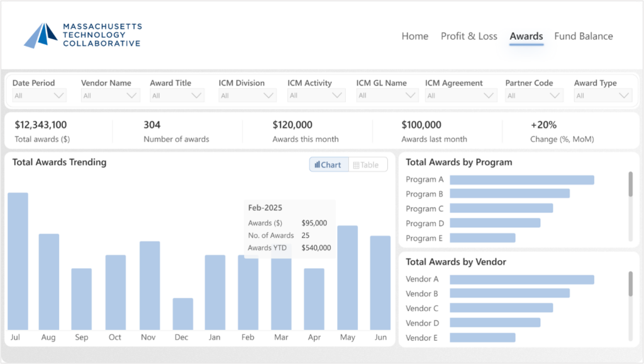Image resolution: width=644 pixels, height=364 pixels.
Task: Select the Sep bar in trending chart
Action: click(x=81, y=299)
